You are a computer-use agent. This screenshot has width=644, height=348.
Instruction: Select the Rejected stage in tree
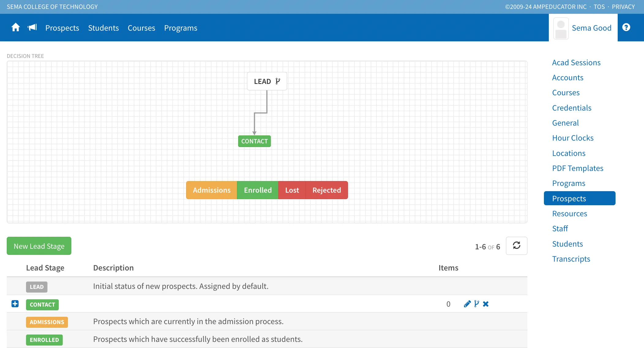point(327,190)
